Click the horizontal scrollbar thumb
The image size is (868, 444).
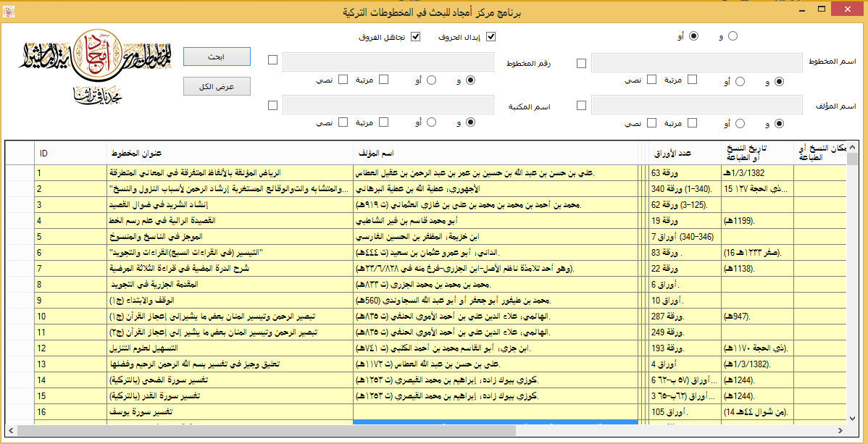pos(267,431)
